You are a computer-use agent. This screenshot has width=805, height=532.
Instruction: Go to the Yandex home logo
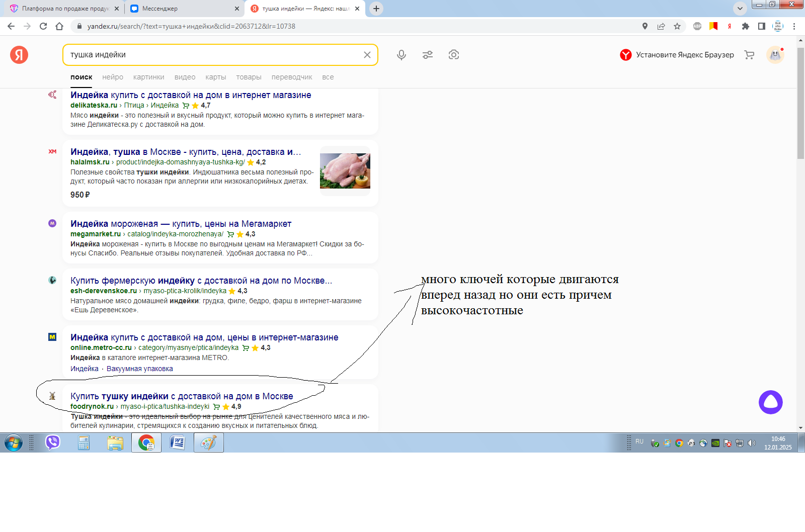(x=19, y=55)
